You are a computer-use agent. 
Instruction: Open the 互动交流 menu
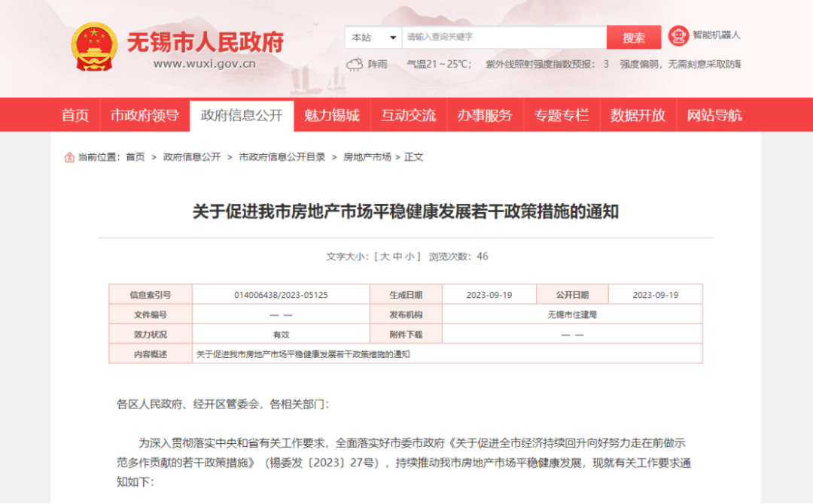point(409,114)
